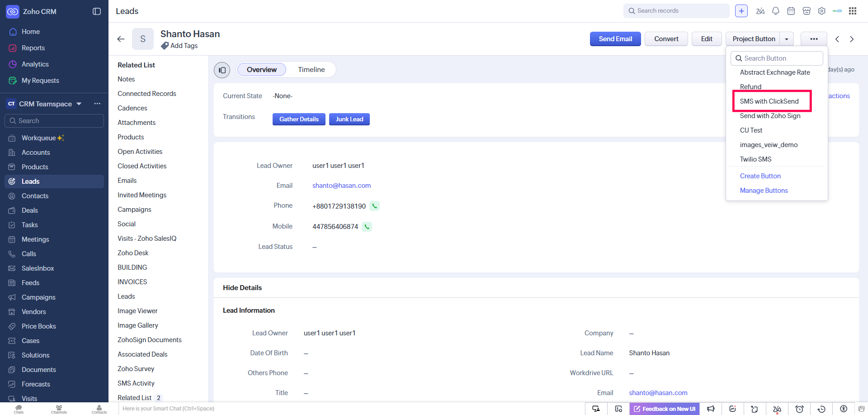This screenshot has width=868, height=415.
Task: Open the apps grid icon
Action: [853, 11]
